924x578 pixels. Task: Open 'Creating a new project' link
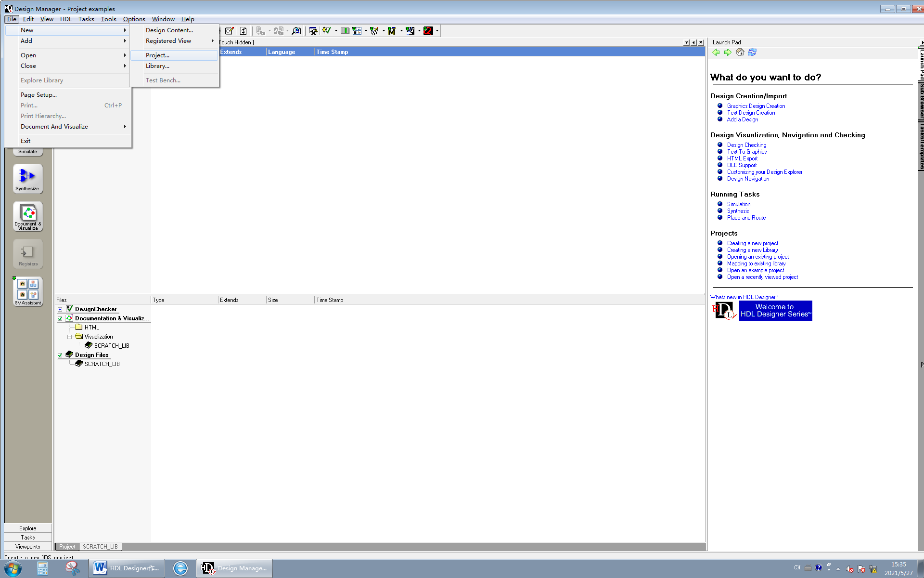coord(752,243)
